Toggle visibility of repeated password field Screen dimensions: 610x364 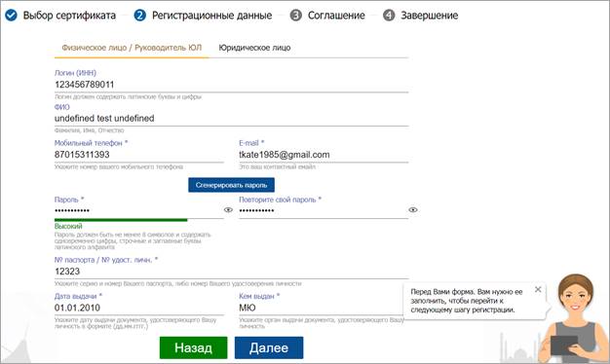pyautogui.click(x=413, y=210)
